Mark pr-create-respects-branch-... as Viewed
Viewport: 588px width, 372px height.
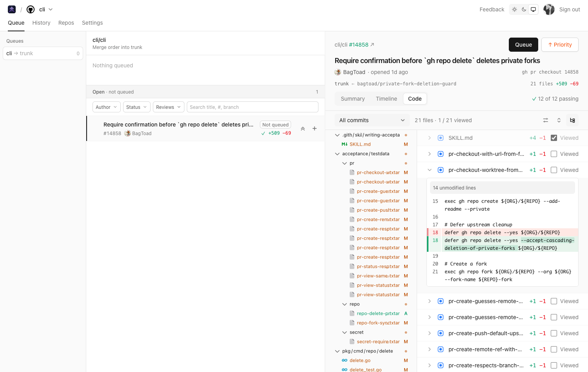554,365
